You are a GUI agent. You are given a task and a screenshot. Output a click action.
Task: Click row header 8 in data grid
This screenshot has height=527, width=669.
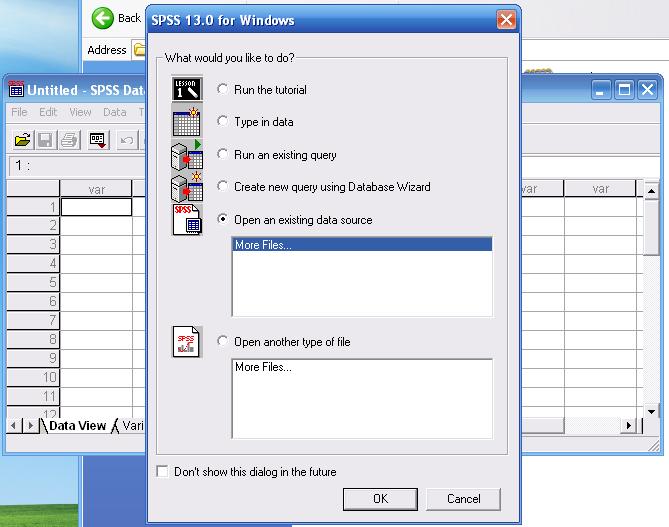point(33,339)
